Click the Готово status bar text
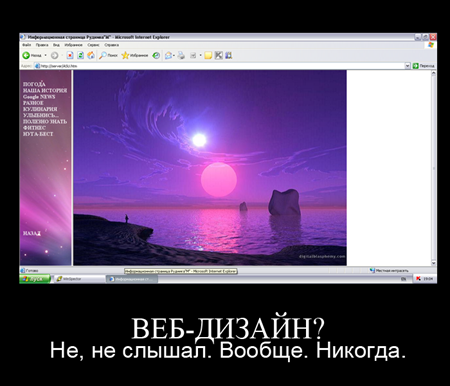 (32, 271)
